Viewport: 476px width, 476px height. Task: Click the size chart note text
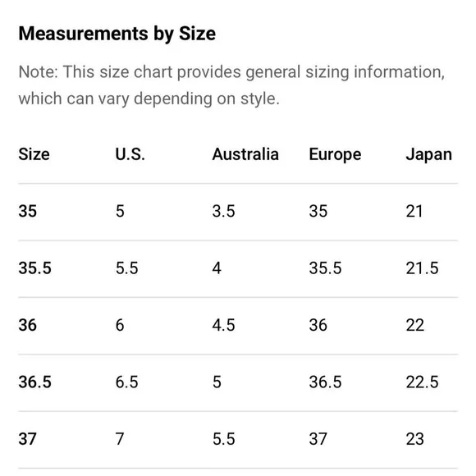tap(231, 85)
